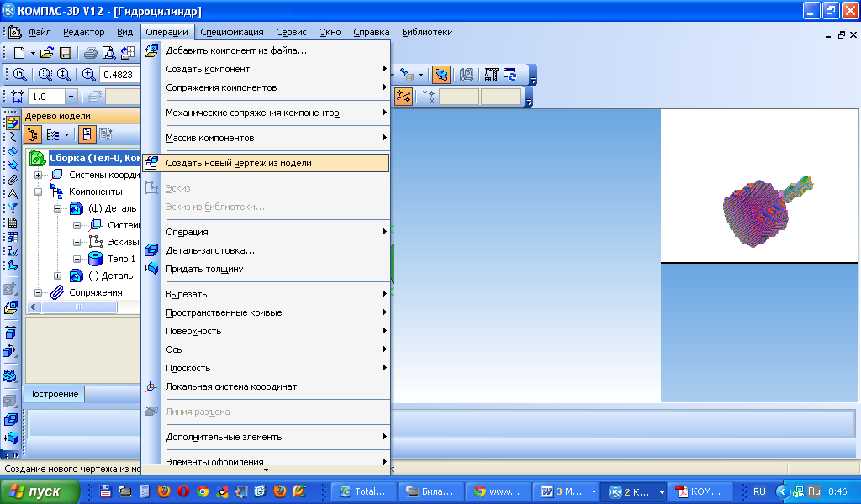Open a file with the folder icon
Viewport: 861px width, 504px height.
pyautogui.click(x=47, y=53)
